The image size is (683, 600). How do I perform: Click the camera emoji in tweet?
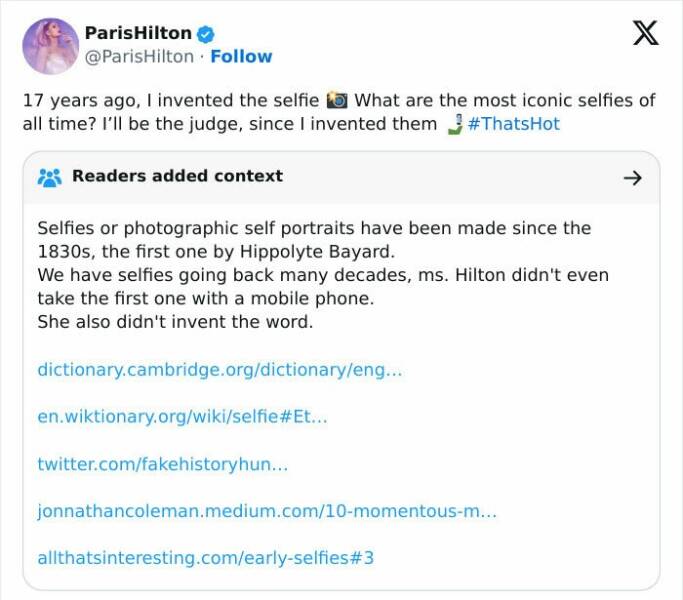tap(337, 100)
